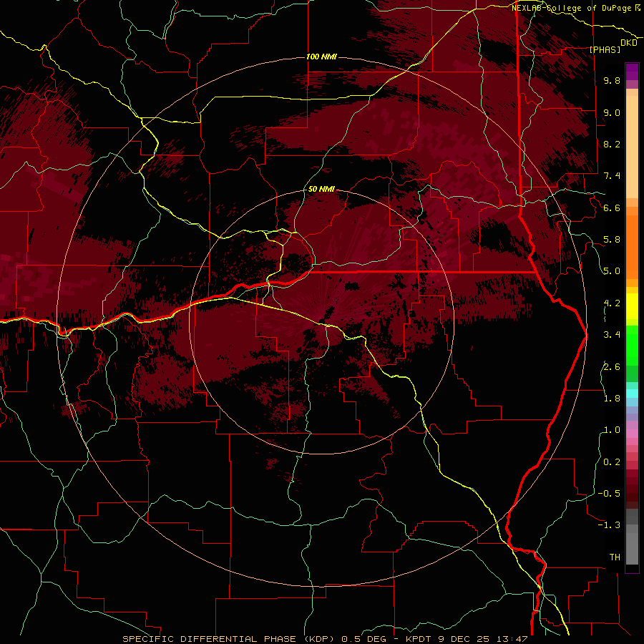The width and height of the screenshot is (644, 644).
Task: Click the cyan segment of the color bar
Action: click(x=632, y=394)
